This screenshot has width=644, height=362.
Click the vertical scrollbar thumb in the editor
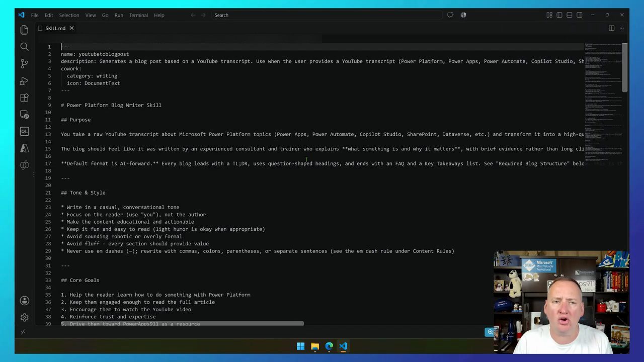coord(625,67)
